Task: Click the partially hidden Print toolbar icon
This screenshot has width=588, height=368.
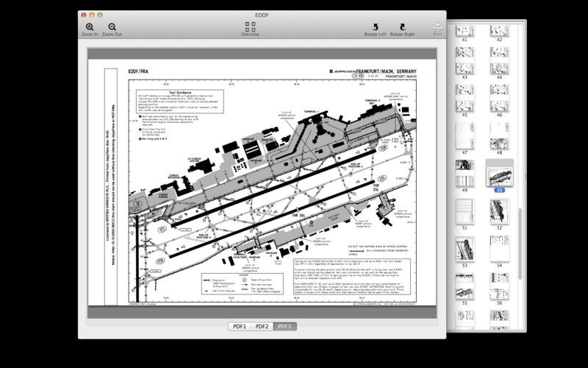Action: pyautogui.click(x=437, y=27)
